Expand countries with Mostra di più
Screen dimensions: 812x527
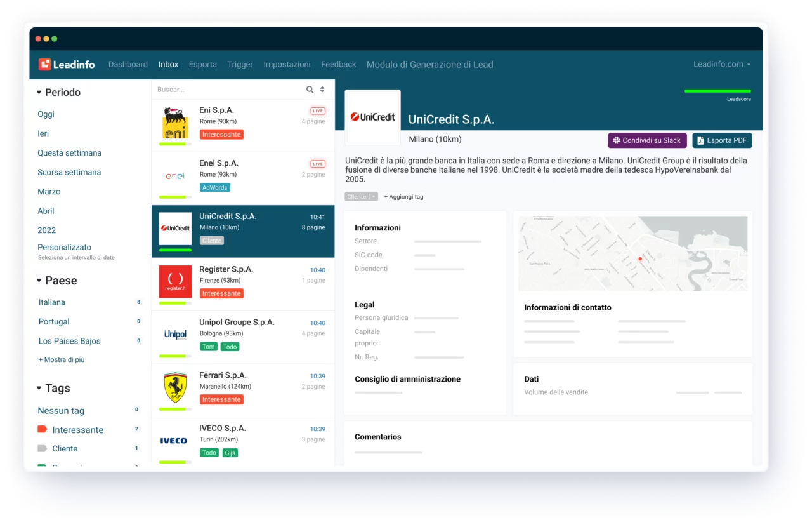tap(62, 359)
